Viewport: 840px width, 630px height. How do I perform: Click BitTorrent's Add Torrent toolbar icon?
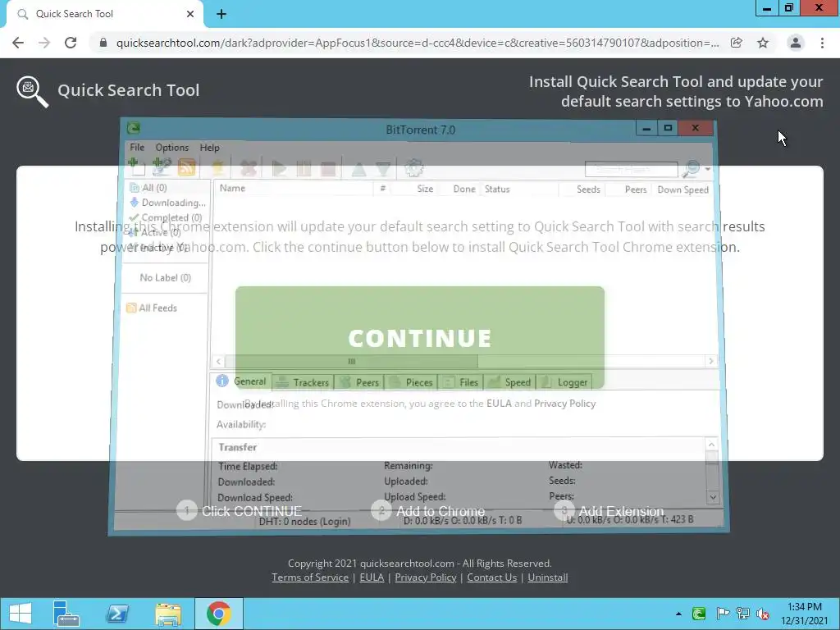[x=136, y=167]
